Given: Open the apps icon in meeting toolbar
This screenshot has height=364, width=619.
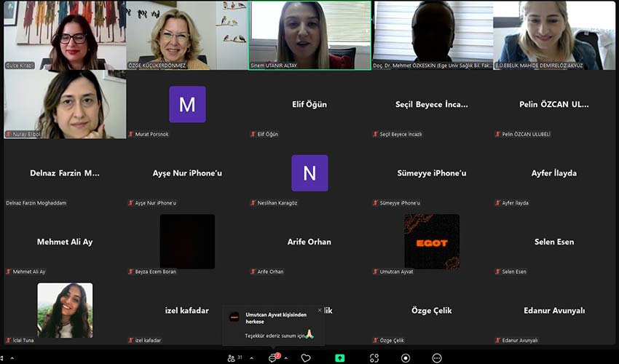Looking at the screenshot, I should click(374, 358).
